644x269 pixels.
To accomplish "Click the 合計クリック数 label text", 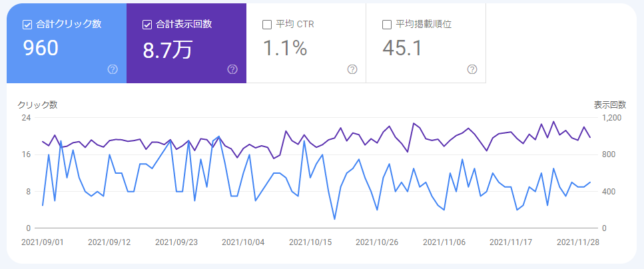I will pos(69,24).
